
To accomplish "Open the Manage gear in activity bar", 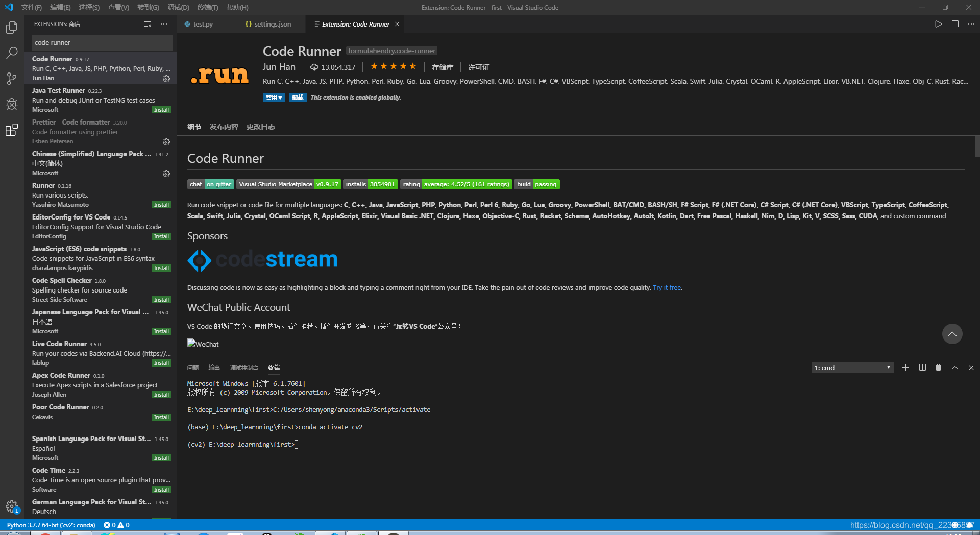I will point(11,506).
